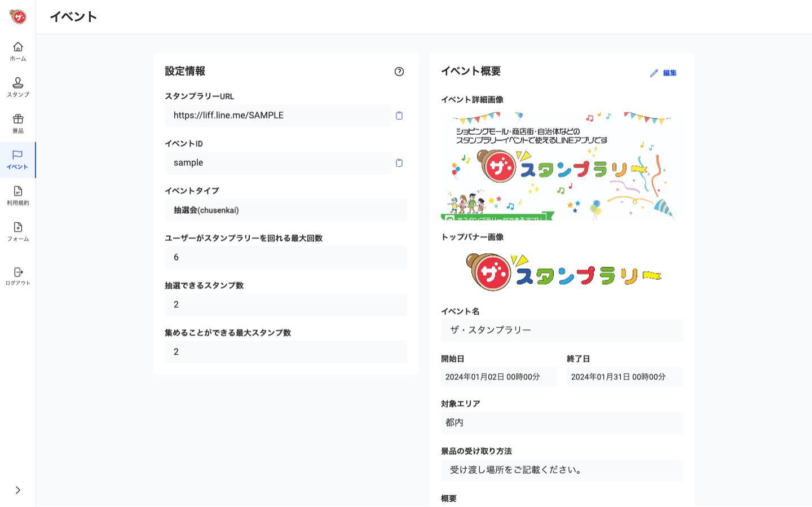Open the 景品 (prizes) sidebar icon
The width and height of the screenshot is (812, 507).
pyautogui.click(x=19, y=121)
